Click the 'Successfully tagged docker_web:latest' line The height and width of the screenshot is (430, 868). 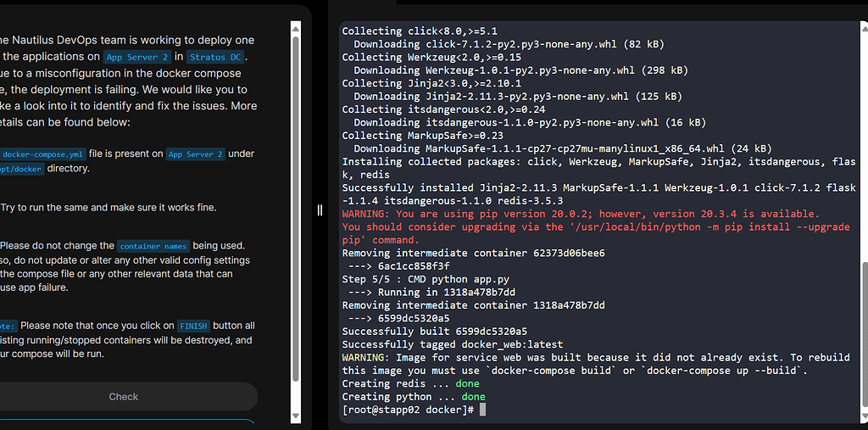click(x=452, y=344)
